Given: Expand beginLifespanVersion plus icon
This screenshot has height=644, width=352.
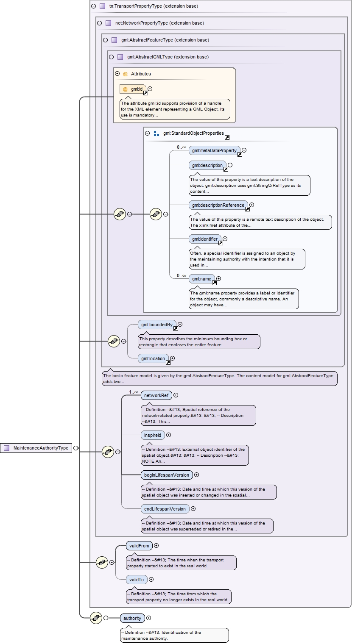Looking at the screenshot, I should coord(197,475).
